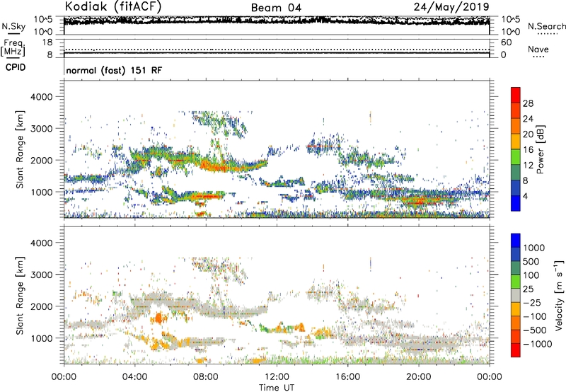
Task: Click the "2000" tick on the velocity panel
Action: 42,307
